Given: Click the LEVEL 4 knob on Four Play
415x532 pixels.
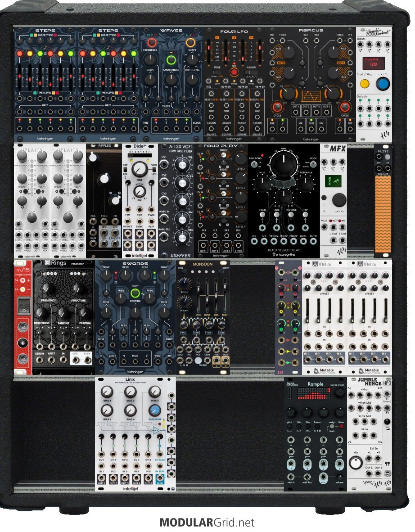Looking at the screenshot, I should (241, 217).
